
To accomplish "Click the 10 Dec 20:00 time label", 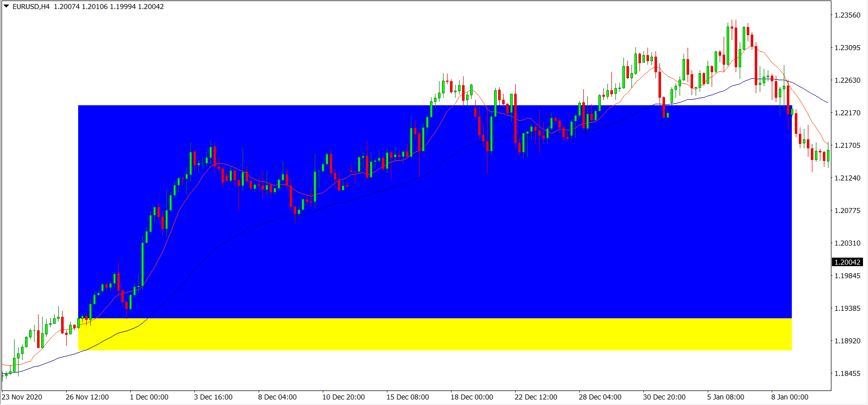I will [344, 397].
